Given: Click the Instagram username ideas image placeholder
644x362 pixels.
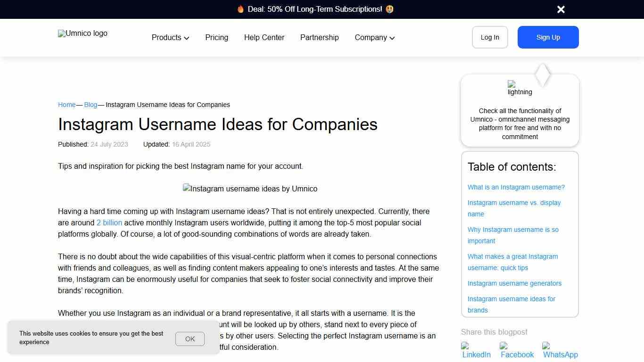Looking at the screenshot, I should [x=250, y=189].
